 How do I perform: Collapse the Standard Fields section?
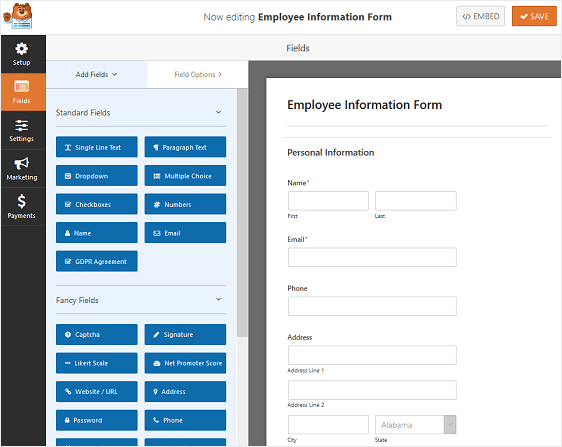[218, 113]
